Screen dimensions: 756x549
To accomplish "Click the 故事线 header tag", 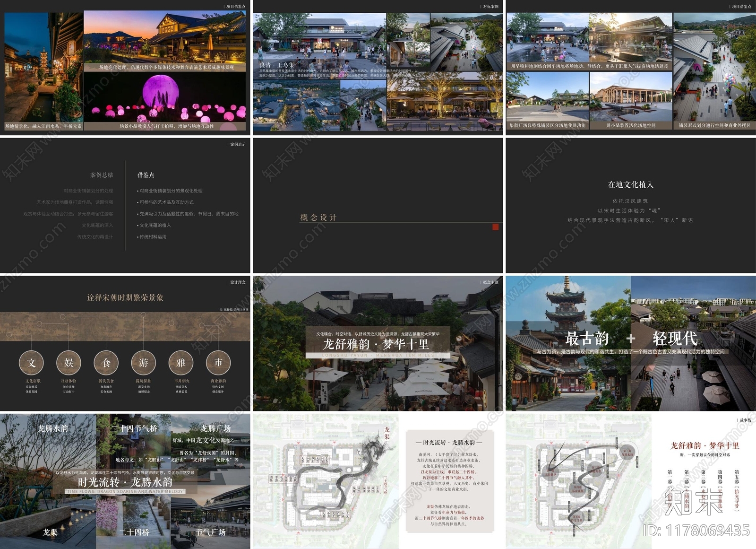I will (x=745, y=420).
